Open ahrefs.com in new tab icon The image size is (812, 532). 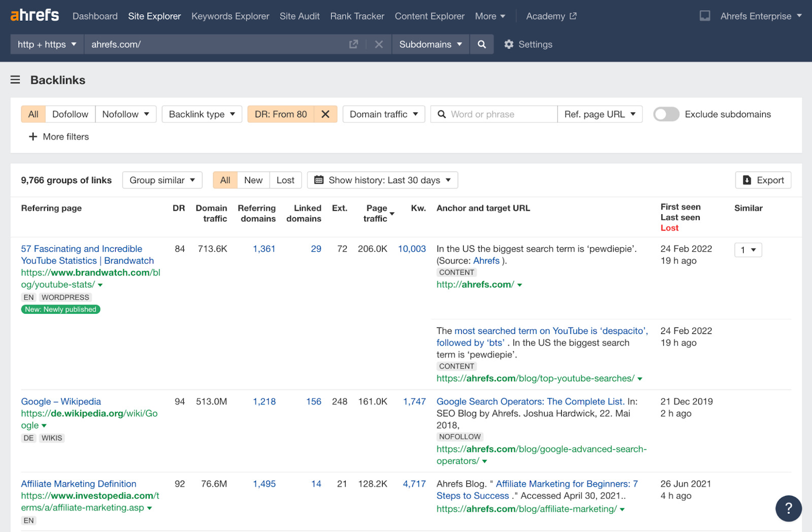point(354,45)
